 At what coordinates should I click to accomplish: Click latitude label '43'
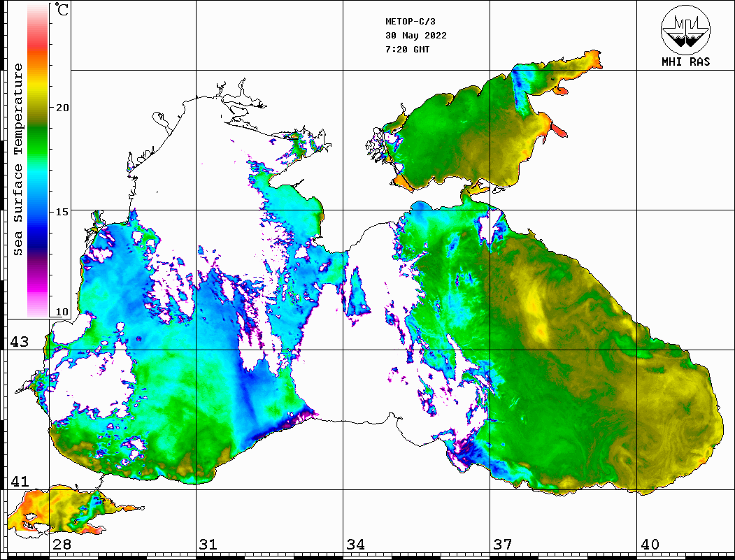[20, 342]
